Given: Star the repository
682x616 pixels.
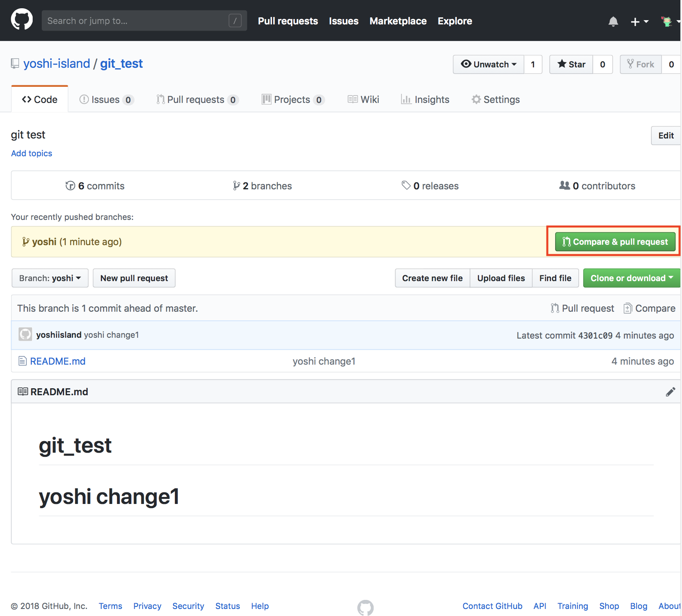Looking at the screenshot, I should pyautogui.click(x=571, y=64).
